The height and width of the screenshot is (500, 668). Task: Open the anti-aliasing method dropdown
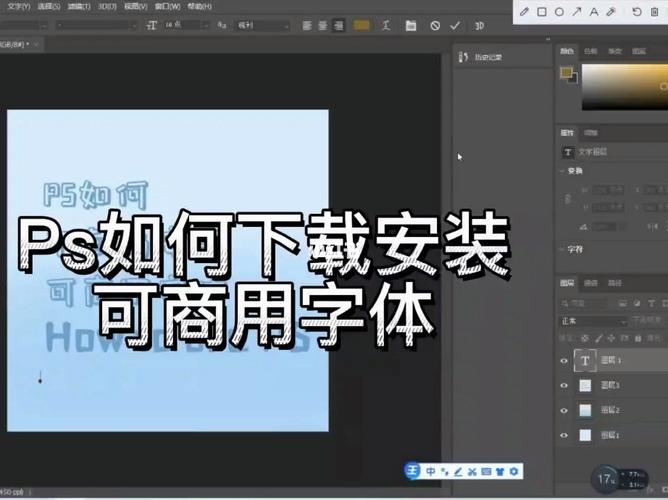pos(262,26)
